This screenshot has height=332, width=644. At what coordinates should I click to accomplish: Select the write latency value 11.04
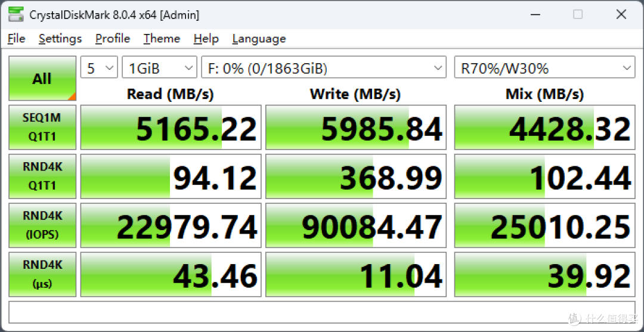(x=355, y=275)
